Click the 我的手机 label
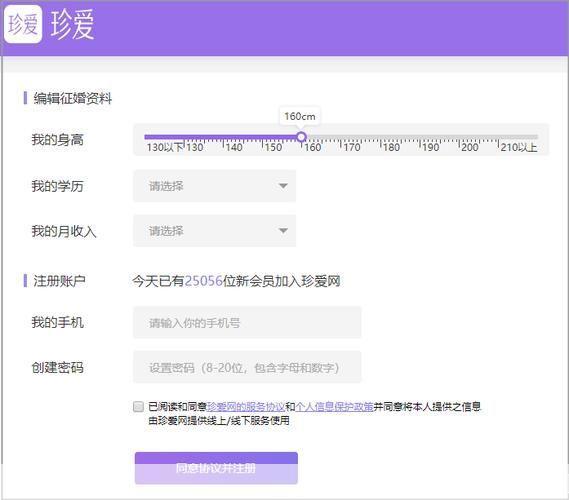Screen dimensions: 569x500 [x=57, y=322]
